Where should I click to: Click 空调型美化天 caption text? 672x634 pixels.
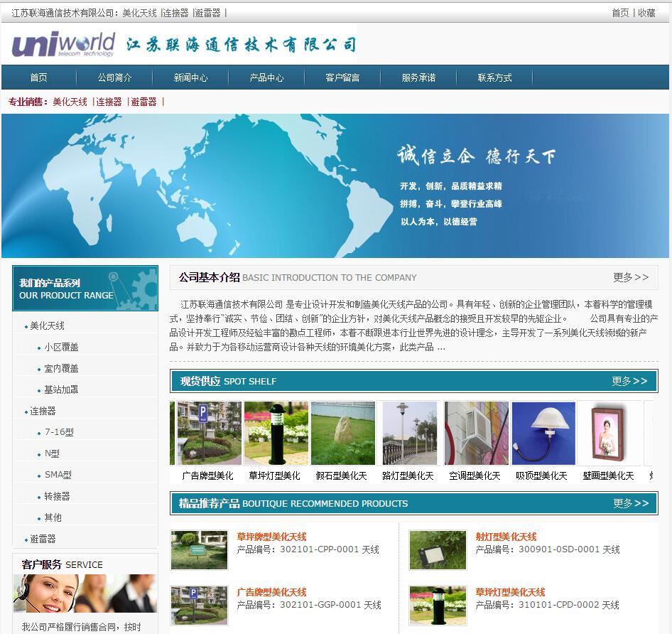475,476
